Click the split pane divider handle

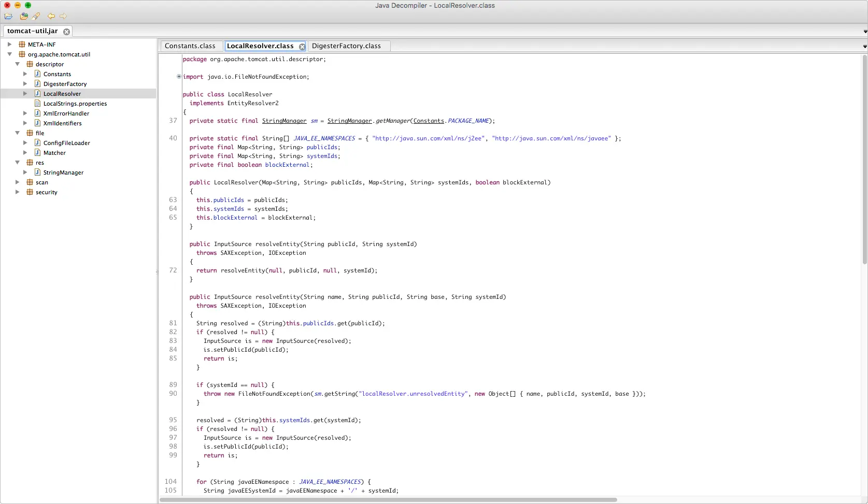pos(157,271)
